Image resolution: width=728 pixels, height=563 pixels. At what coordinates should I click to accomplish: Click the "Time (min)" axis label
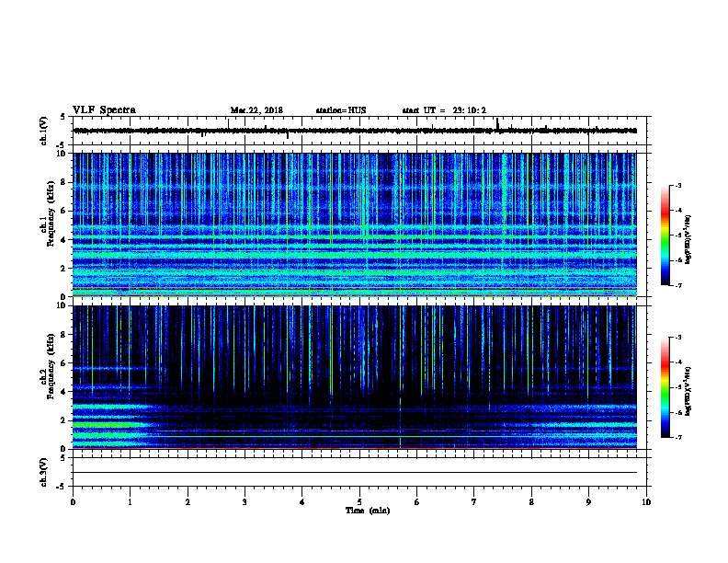[x=368, y=511]
